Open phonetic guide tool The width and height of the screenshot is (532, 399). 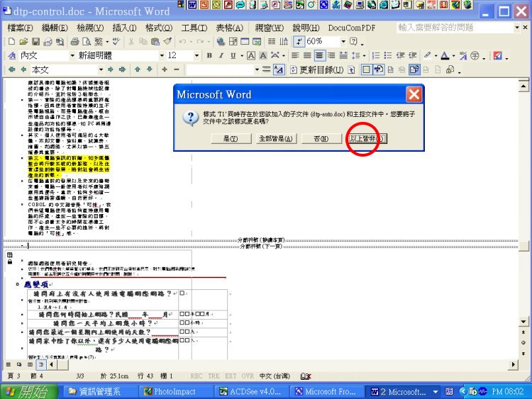click(463, 55)
